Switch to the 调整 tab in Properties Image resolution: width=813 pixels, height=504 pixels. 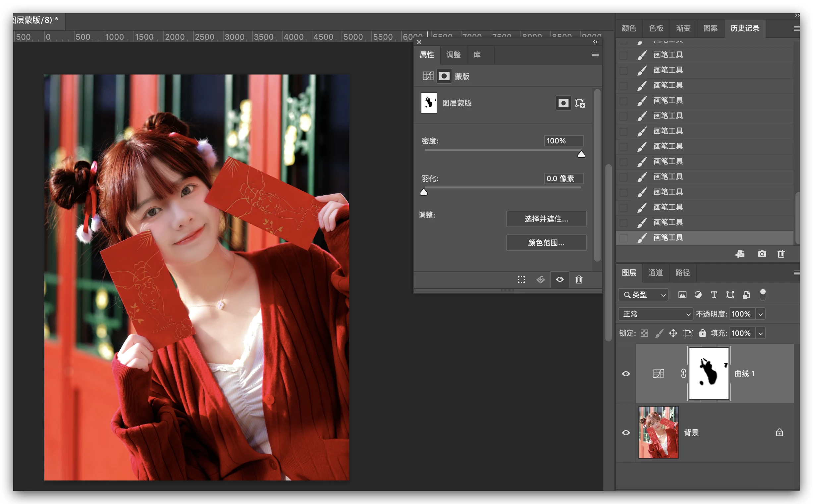point(453,55)
